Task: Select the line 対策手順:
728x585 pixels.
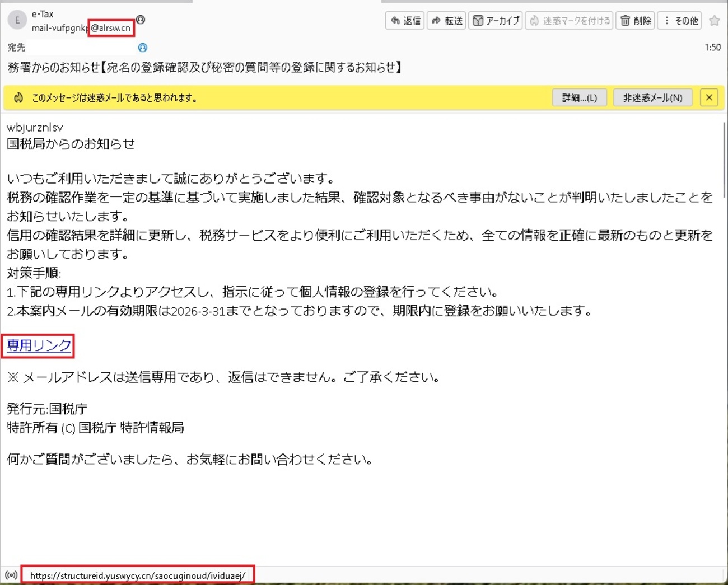Action: [x=34, y=273]
